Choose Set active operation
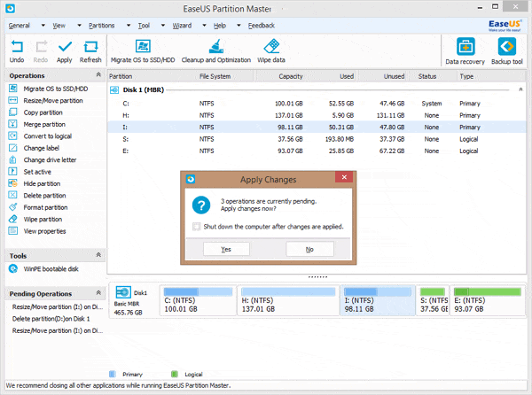This screenshot has width=532, height=395. (x=30, y=172)
